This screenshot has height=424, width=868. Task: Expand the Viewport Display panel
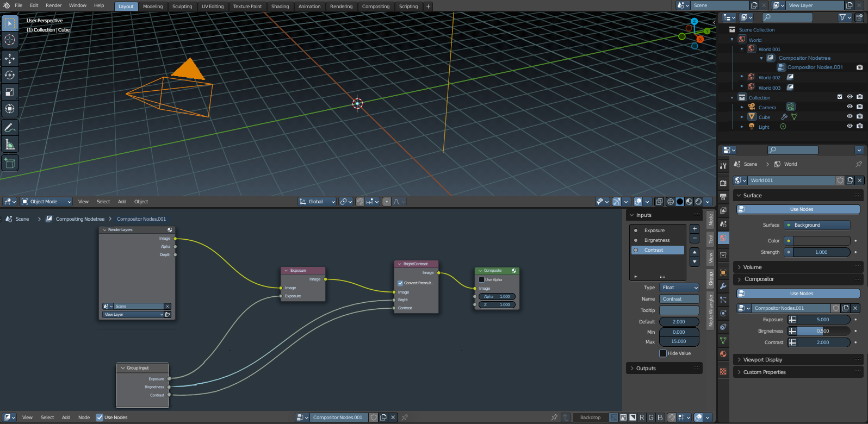point(798,360)
